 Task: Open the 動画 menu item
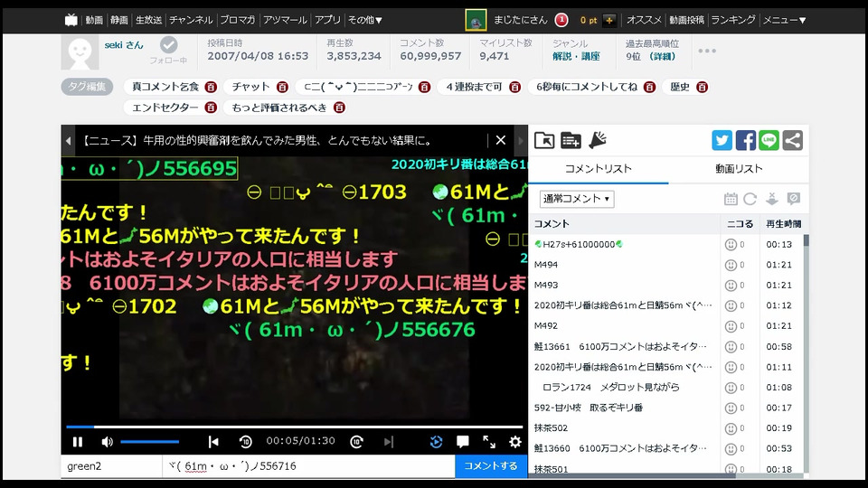click(x=94, y=20)
